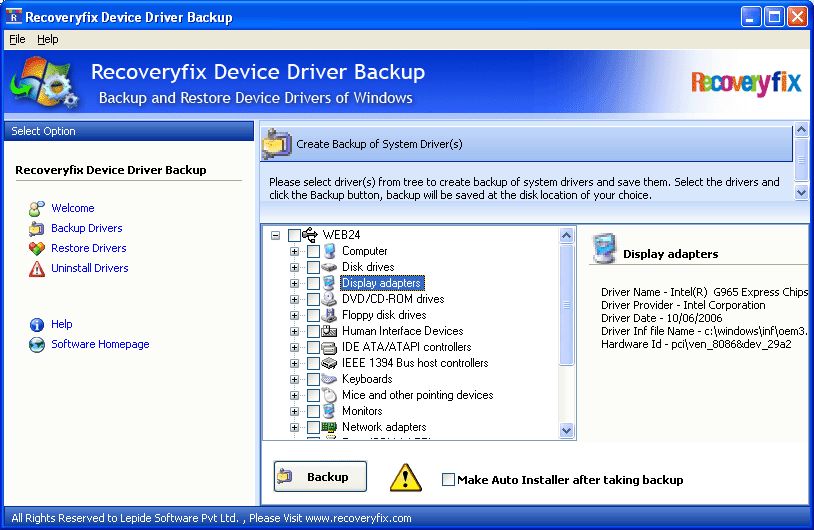Click the Backup Drivers folder icon
The height and width of the screenshot is (530, 814).
point(37,229)
